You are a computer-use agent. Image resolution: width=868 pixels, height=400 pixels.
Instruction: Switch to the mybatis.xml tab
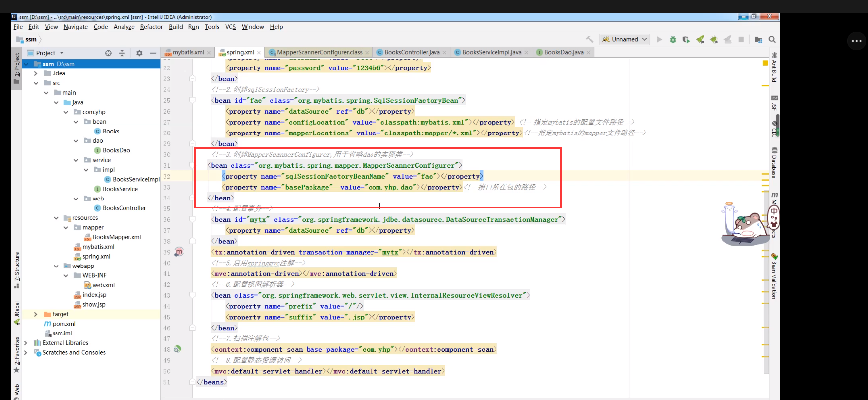(187, 52)
